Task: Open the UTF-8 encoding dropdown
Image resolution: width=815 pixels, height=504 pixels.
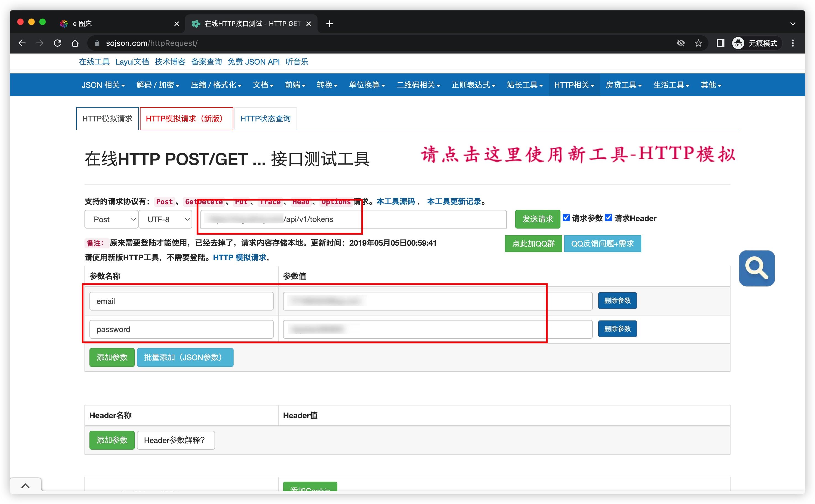Action: [x=165, y=219]
